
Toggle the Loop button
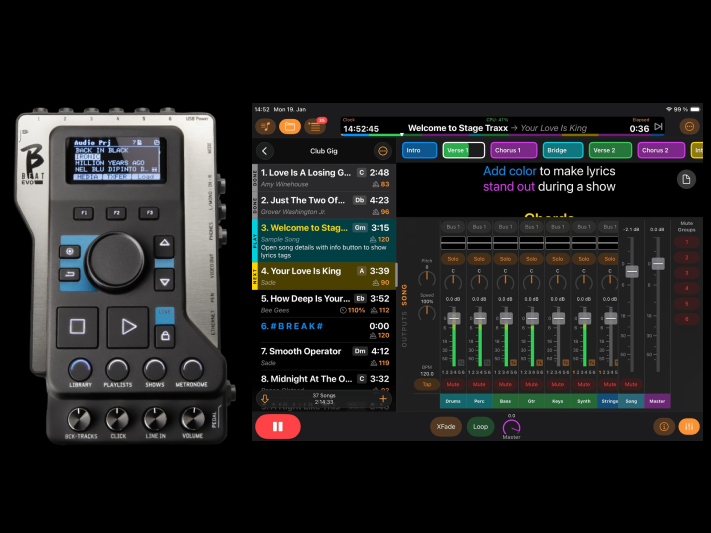(480, 426)
